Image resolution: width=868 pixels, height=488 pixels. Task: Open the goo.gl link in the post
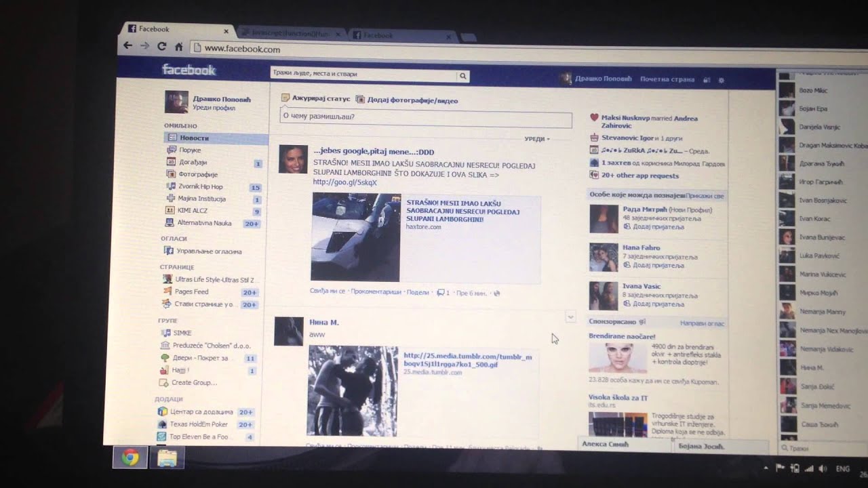(x=344, y=182)
